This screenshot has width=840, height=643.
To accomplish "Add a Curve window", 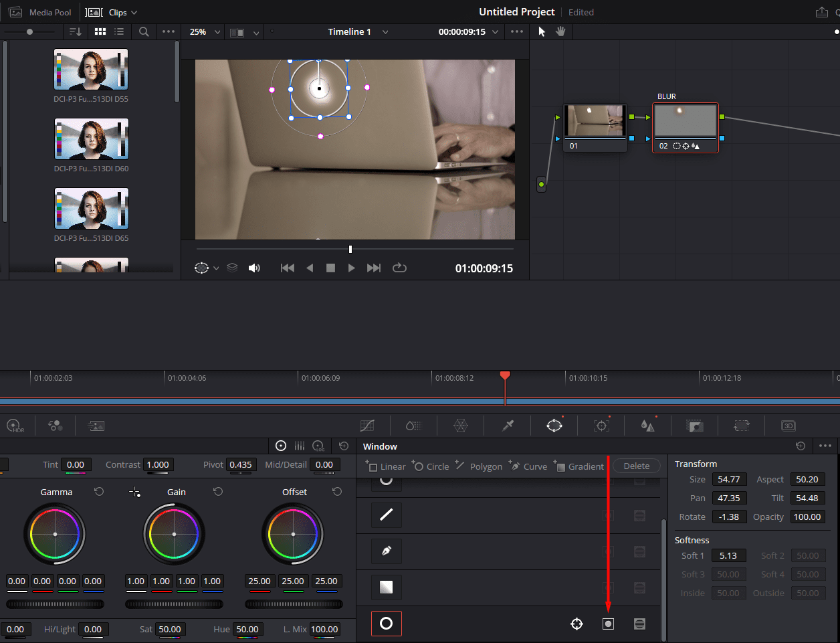I will coord(528,466).
